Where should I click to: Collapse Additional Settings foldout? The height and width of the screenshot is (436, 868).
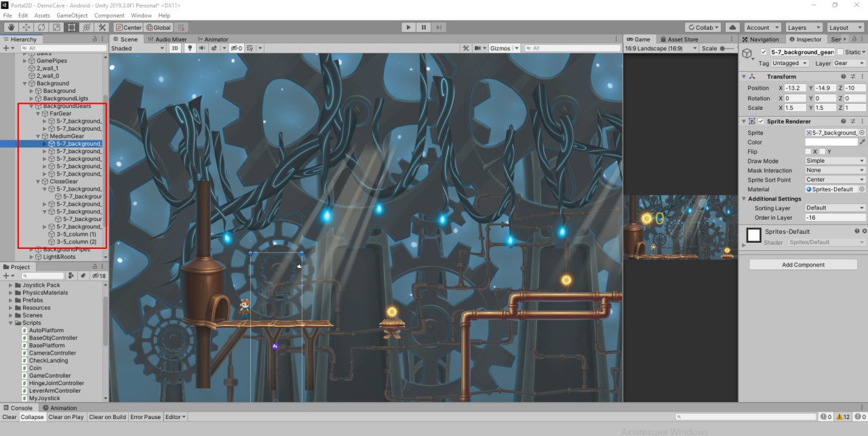tap(743, 199)
